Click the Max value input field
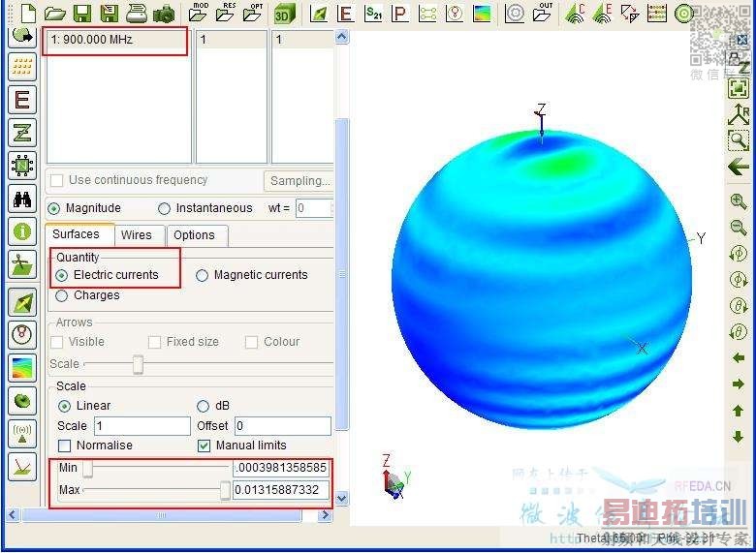The width and height of the screenshot is (756, 553). click(281, 490)
